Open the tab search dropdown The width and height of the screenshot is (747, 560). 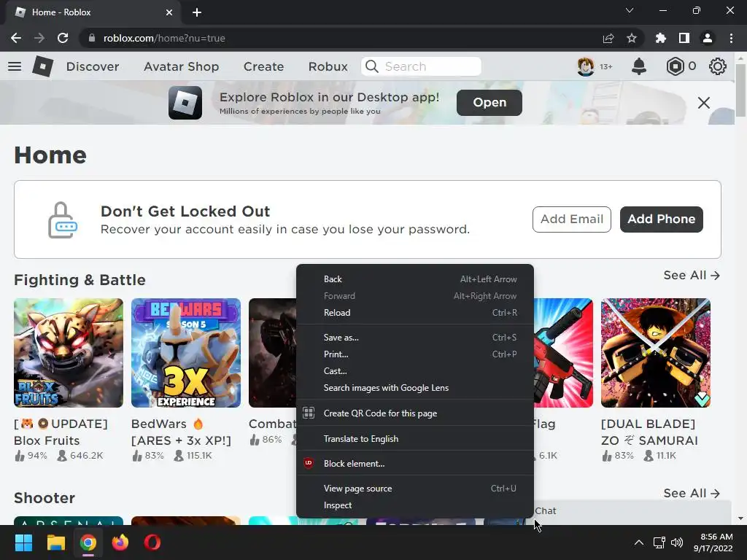[630, 10]
